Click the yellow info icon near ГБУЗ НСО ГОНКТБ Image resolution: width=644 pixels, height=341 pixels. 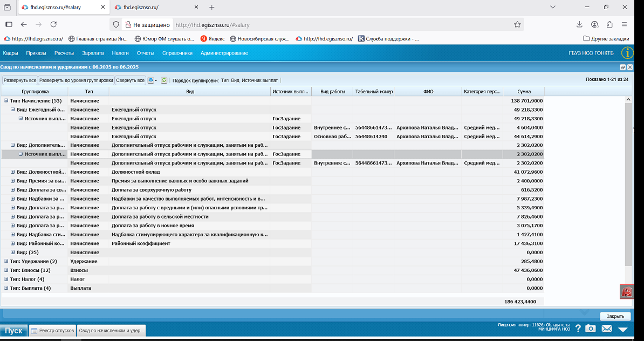[627, 53]
